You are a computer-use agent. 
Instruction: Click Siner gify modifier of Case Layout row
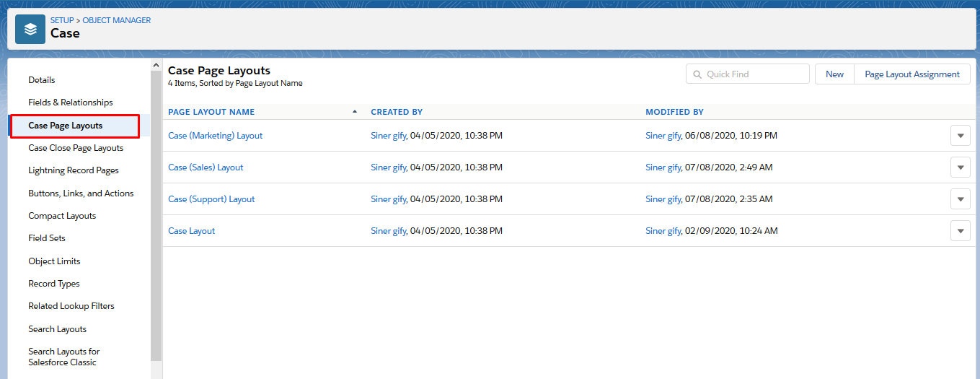(x=663, y=231)
